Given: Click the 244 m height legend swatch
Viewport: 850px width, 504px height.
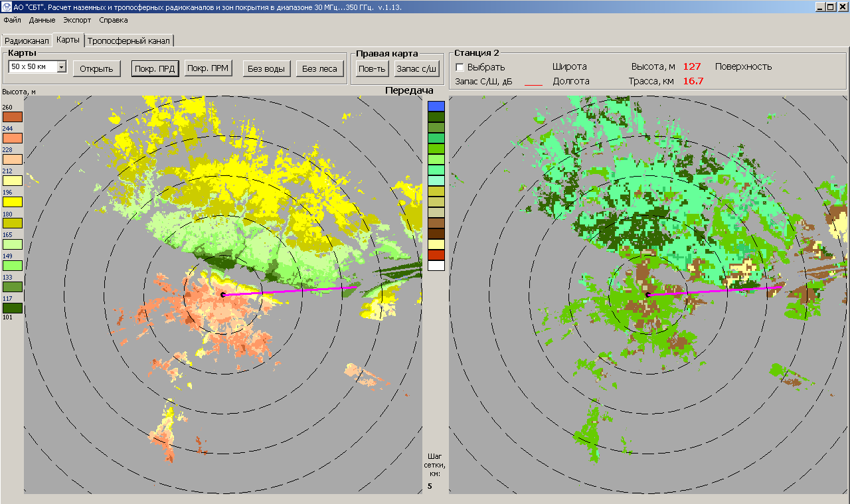Looking at the screenshot, I should pyautogui.click(x=13, y=138).
